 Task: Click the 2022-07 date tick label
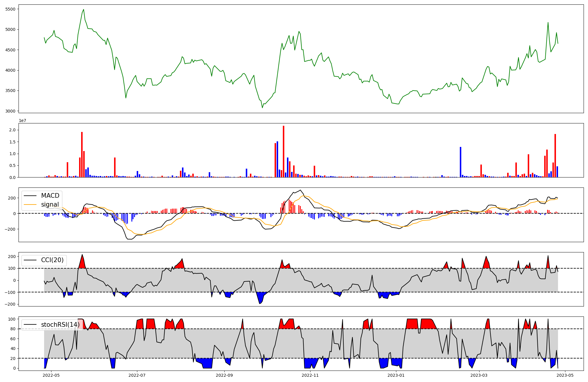(137, 375)
